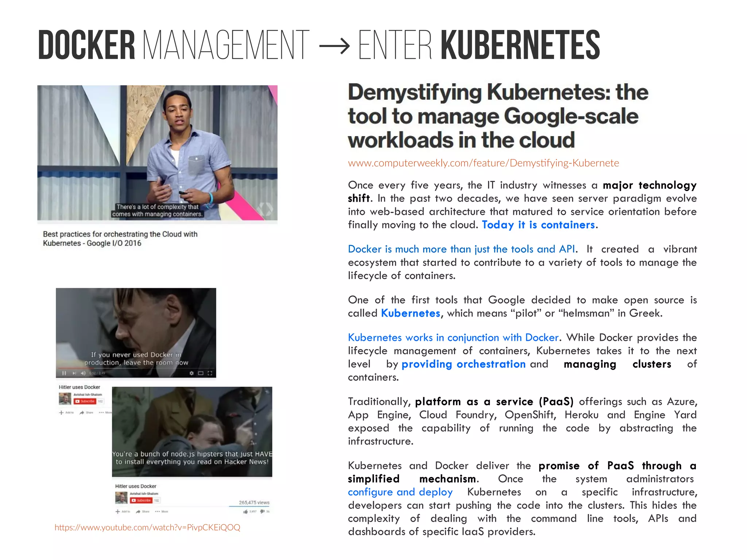Viewport: 747px width, 560px height.
Task: Open the youtube.com/watch?v=PivpCKEiQOQ link
Action: pyautogui.click(x=147, y=528)
